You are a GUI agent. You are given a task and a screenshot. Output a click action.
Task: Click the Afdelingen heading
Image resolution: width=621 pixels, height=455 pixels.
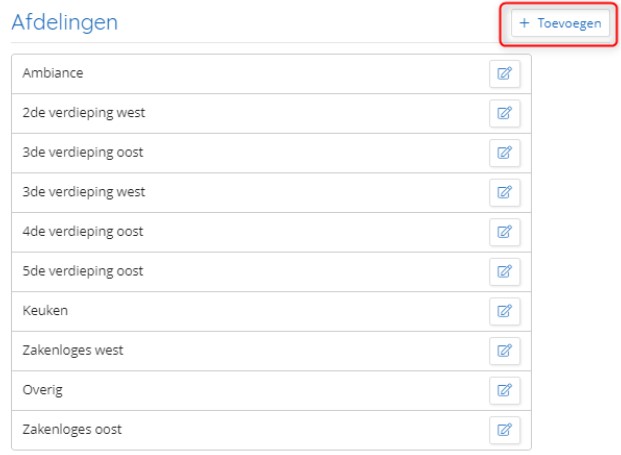(x=65, y=23)
